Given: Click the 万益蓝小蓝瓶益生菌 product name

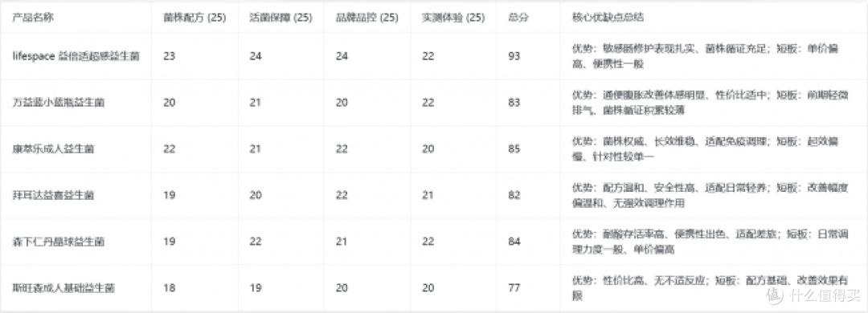Looking at the screenshot, I should tap(59, 102).
